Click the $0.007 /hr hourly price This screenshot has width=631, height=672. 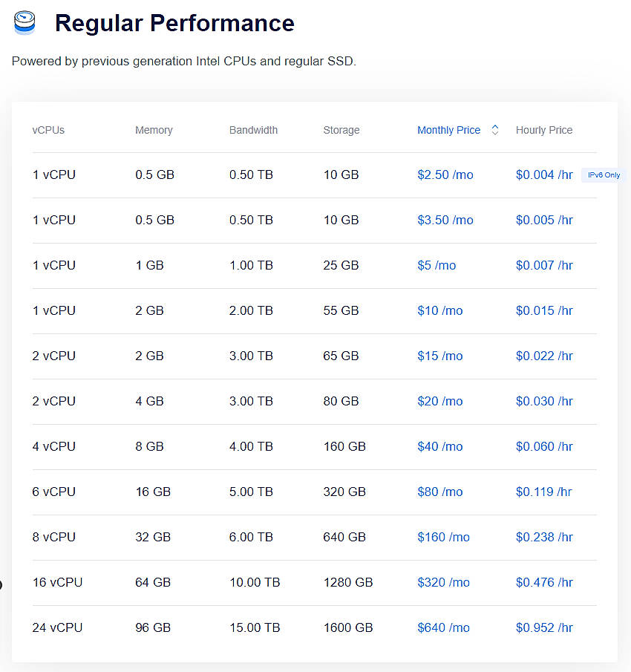544,265
